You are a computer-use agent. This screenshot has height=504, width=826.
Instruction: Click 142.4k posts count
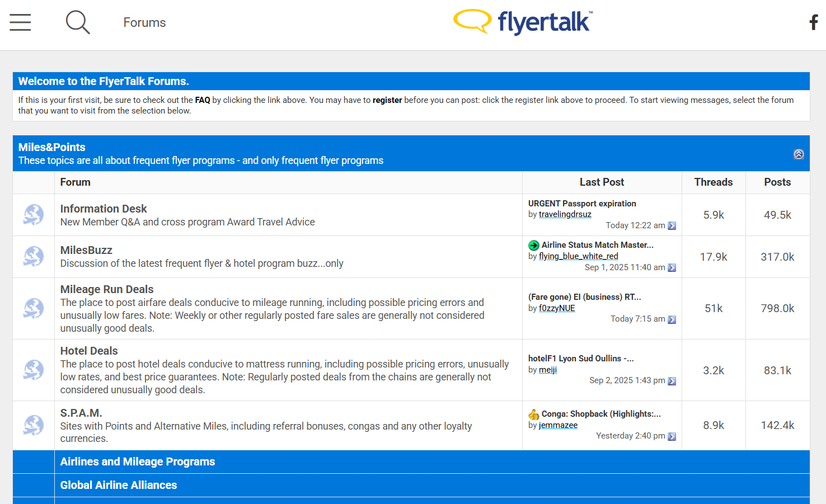(x=777, y=425)
